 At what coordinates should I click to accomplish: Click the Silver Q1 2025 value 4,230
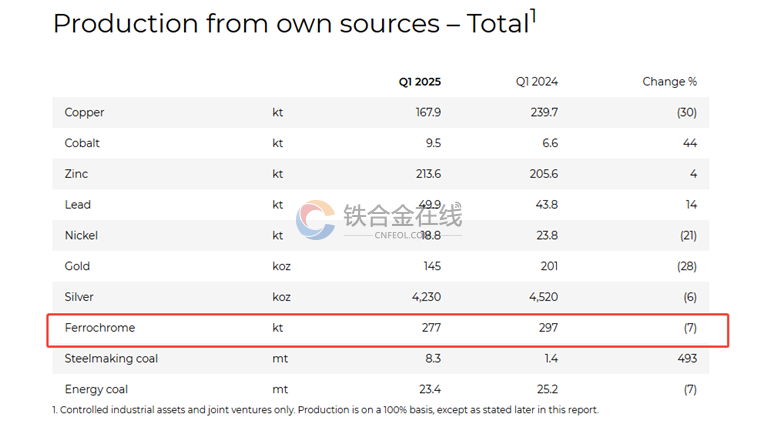pos(427,297)
